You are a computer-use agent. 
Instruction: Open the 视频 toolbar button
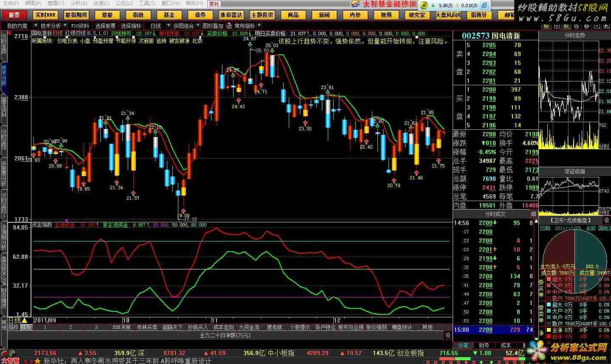click(x=386, y=15)
